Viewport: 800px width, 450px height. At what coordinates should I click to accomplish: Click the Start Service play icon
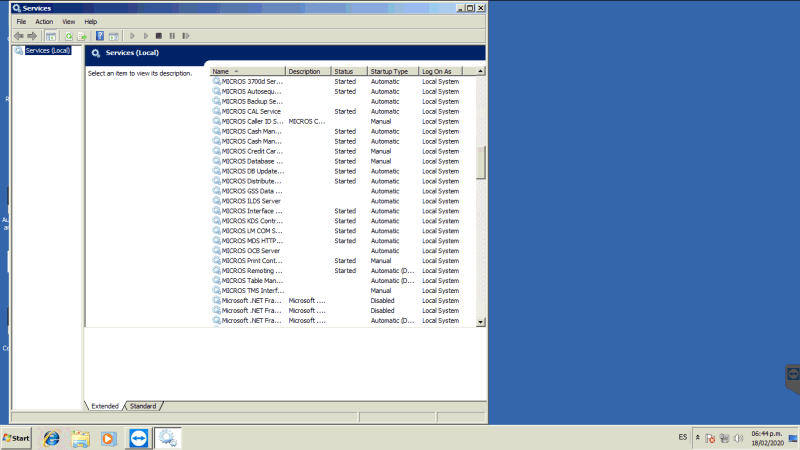tap(132, 36)
